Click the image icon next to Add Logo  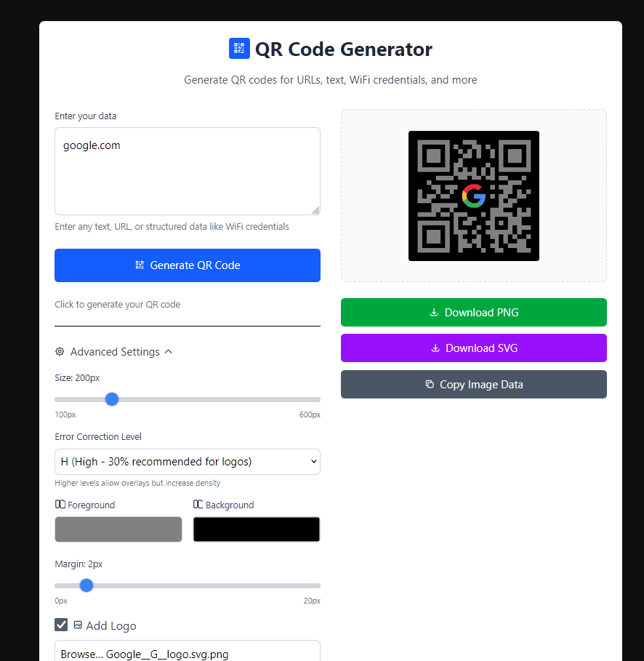[78, 625]
